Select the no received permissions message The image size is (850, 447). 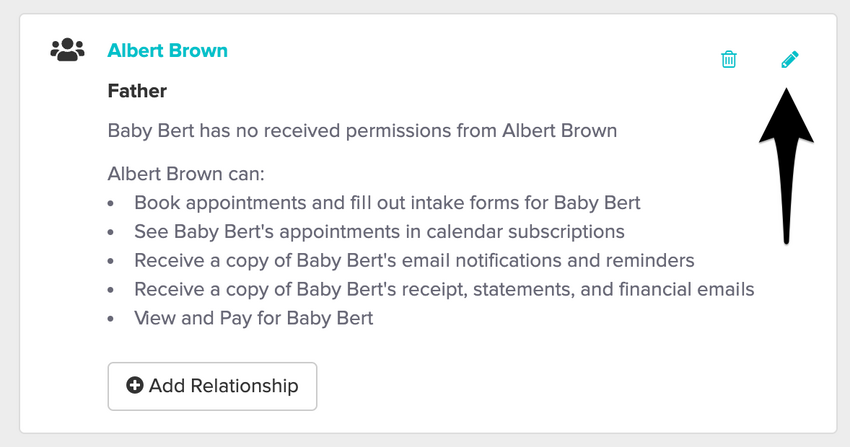coord(362,131)
